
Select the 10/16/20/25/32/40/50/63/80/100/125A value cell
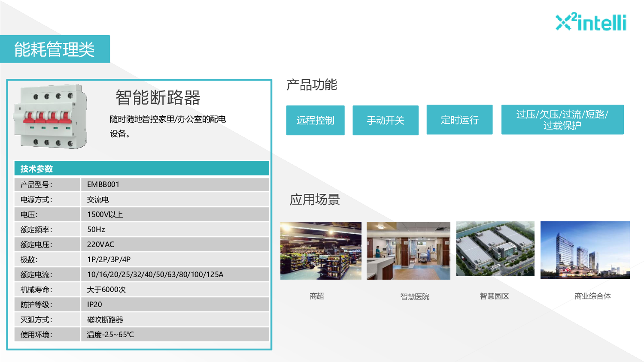pyautogui.click(x=175, y=275)
